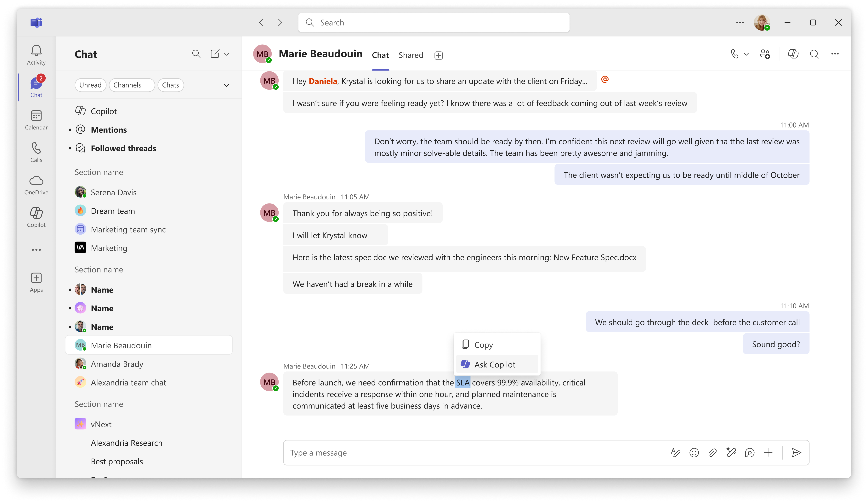The image size is (868, 503).
Task: Toggle the Channels filter
Action: [x=132, y=85]
